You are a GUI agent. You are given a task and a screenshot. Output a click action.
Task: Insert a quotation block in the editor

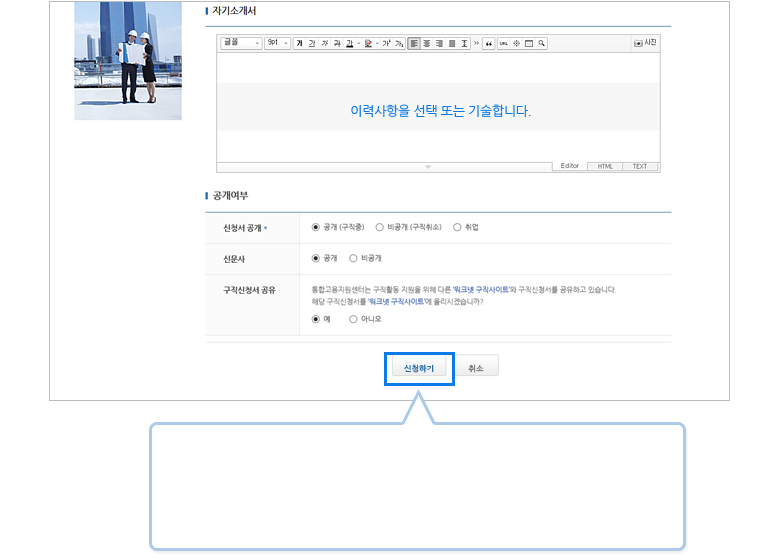(x=489, y=44)
